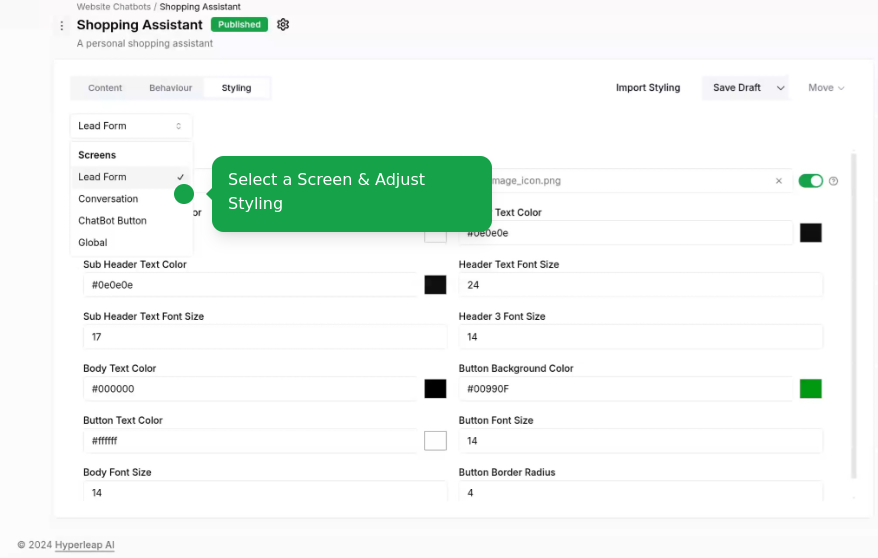Clear the image_icon.png field with the X
This screenshot has width=878, height=558.
click(x=778, y=181)
